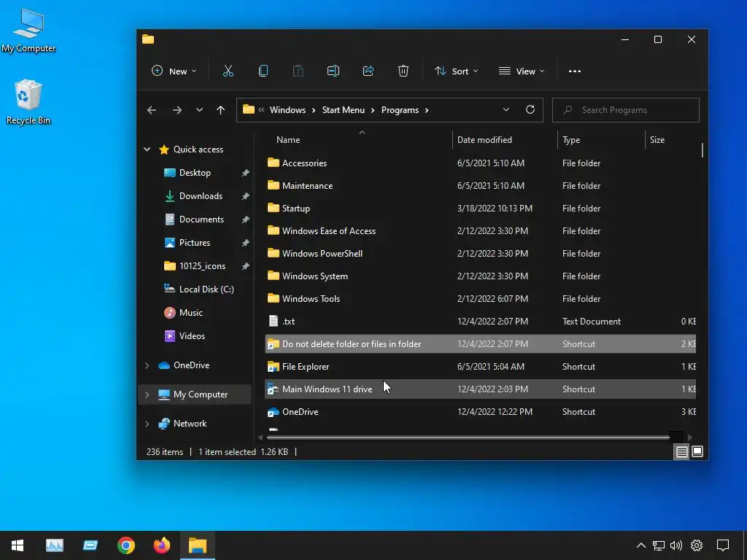Viewport: 747px width, 560px height.
Task: Open the Windows Start button
Action: (x=18, y=545)
